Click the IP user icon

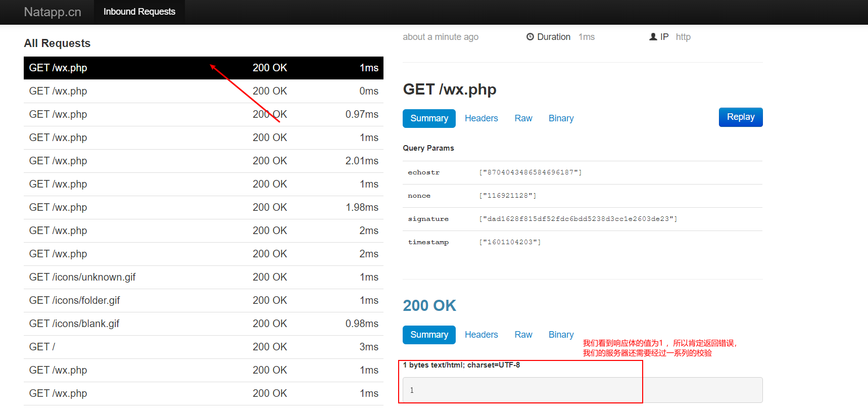653,37
